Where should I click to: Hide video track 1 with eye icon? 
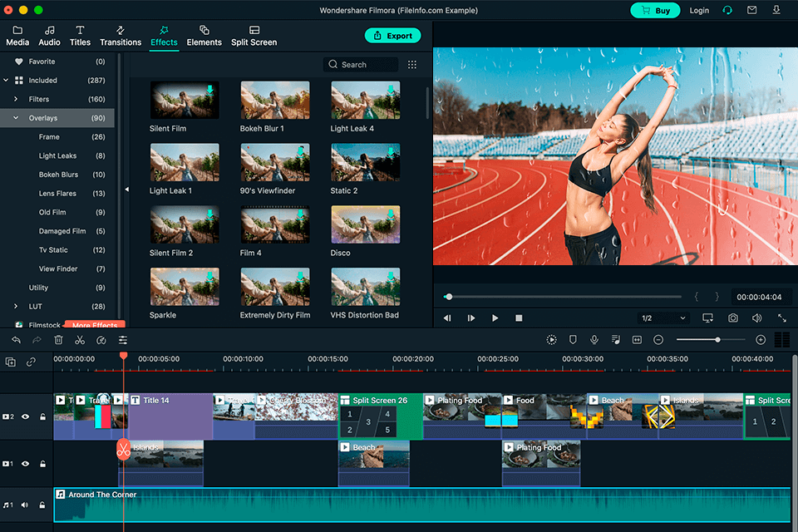coord(26,464)
